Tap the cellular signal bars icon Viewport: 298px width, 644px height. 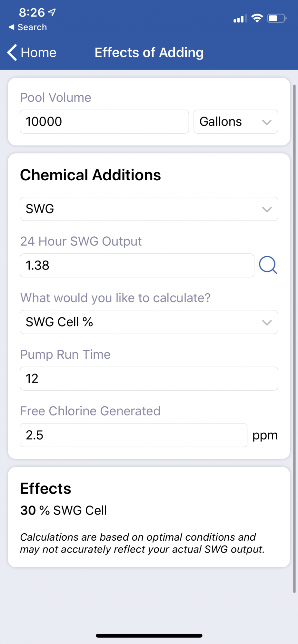coord(240,19)
